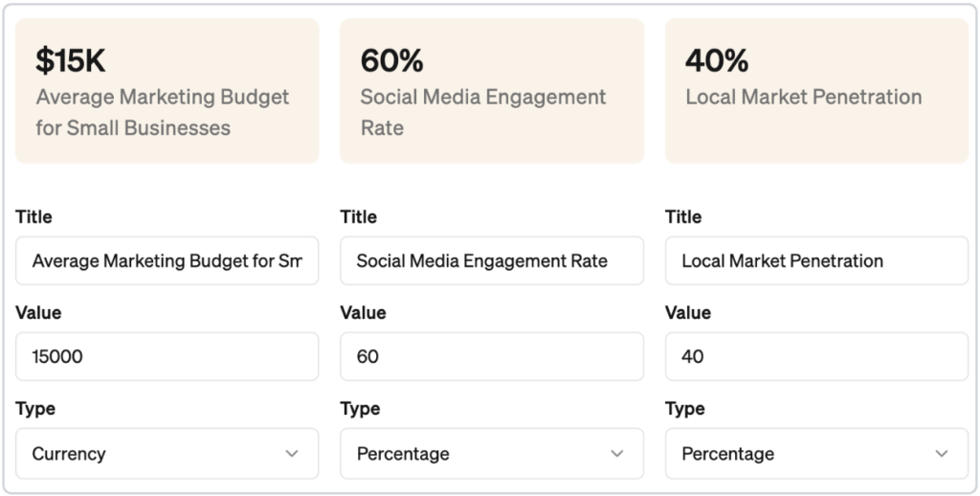980x496 pixels.
Task: Click the Title label above Average Marketing Budget field
Action: click(x=33, y=217)
